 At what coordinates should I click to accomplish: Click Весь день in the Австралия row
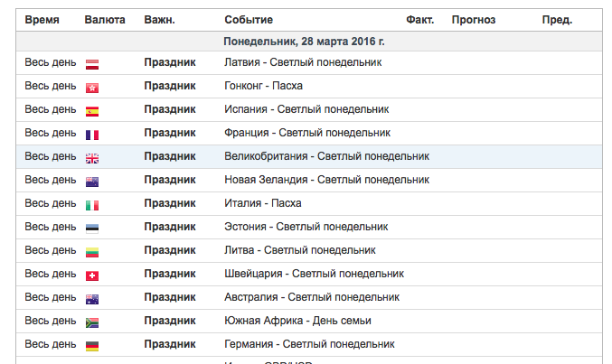(x=51, y=297)
